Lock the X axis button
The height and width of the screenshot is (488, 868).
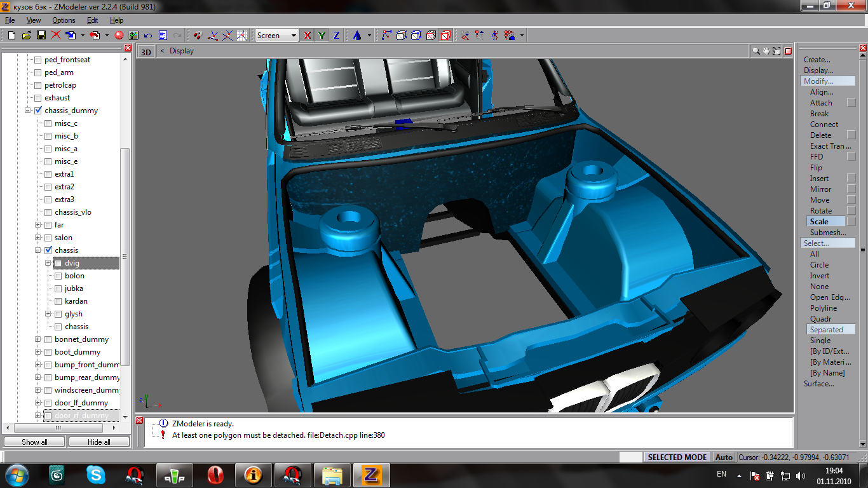point(308,36)
